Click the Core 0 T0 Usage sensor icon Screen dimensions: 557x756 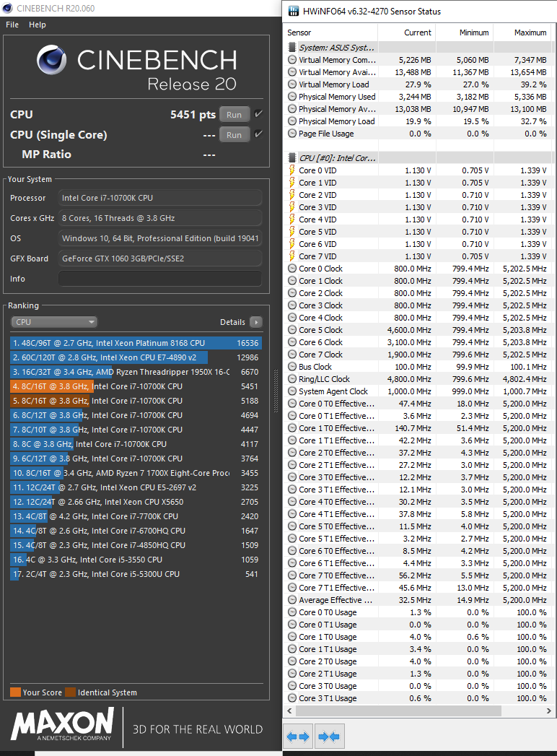tap(292, 612)
